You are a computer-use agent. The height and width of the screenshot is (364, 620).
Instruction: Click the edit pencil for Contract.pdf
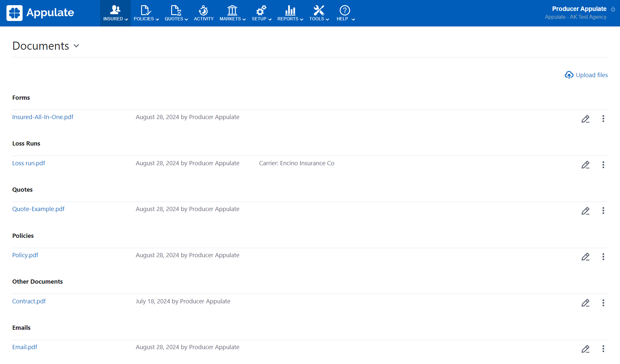pyautogui.click(x=585, y=303)
